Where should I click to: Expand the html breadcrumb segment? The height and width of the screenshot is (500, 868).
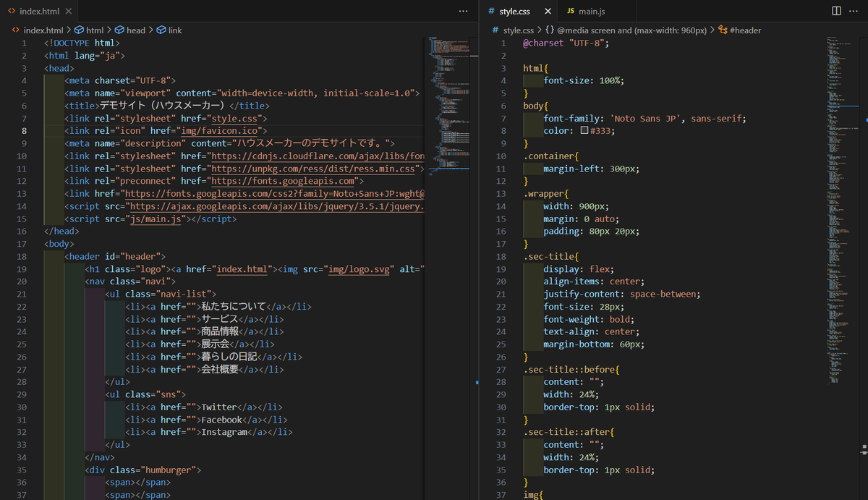coord(90,30)
